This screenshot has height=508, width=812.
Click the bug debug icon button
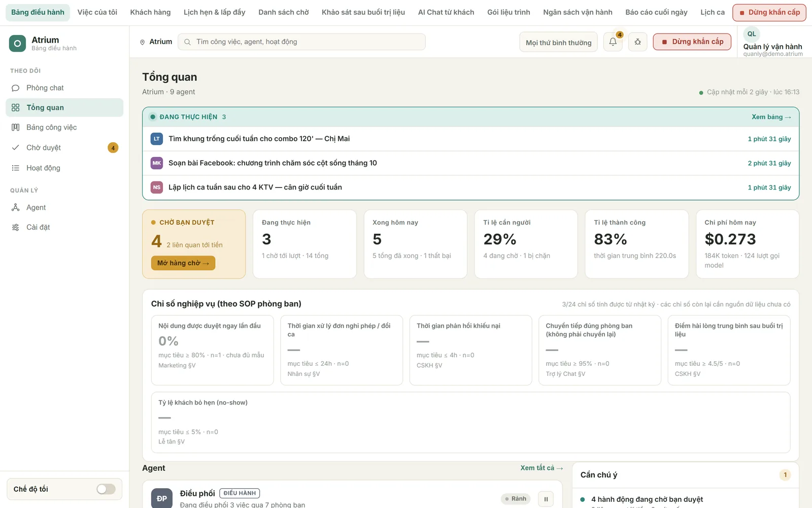(638, 42)
